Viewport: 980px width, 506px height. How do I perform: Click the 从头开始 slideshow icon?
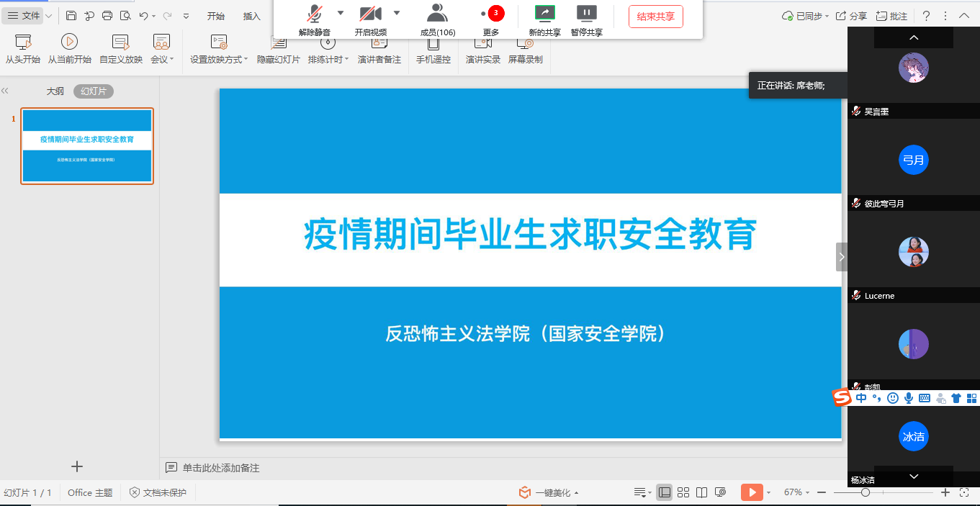point(23,42)
